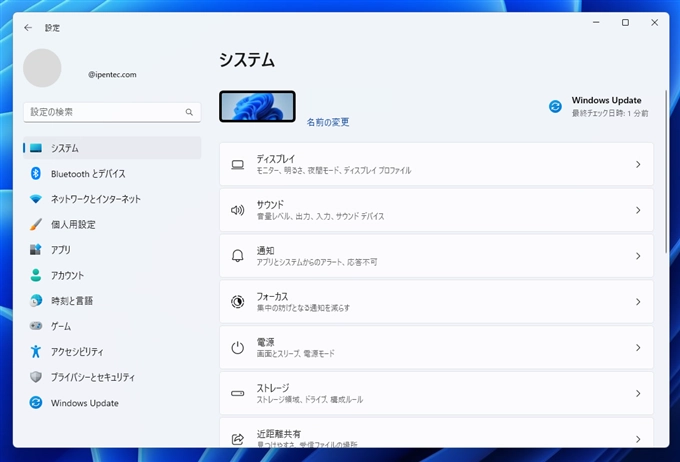The image size is (680, 462).
Task: Click the 通知 bell icon
Action: pos(237,256)
